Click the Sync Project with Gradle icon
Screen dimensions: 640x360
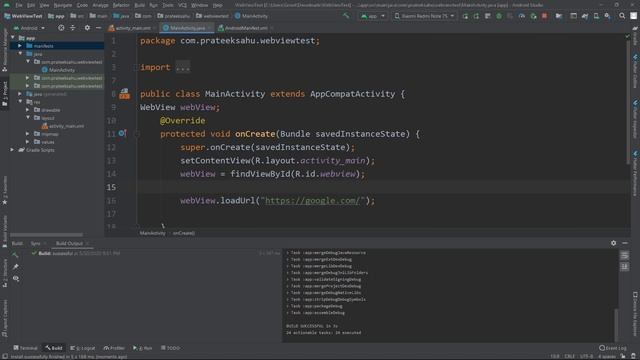point(585,16)
